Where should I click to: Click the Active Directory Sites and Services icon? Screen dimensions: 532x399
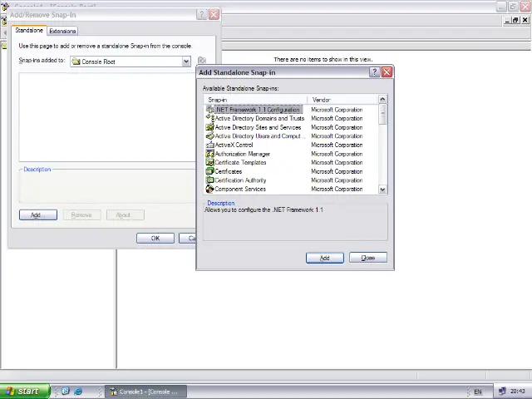(x=210, y=127)
